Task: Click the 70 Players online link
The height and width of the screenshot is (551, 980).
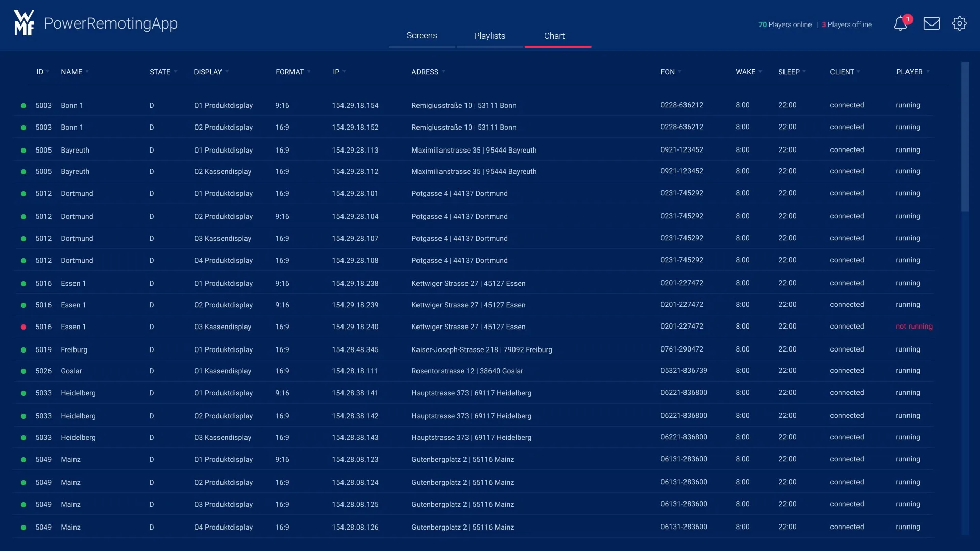Action: pyautogui.click(x=785, y=24)
